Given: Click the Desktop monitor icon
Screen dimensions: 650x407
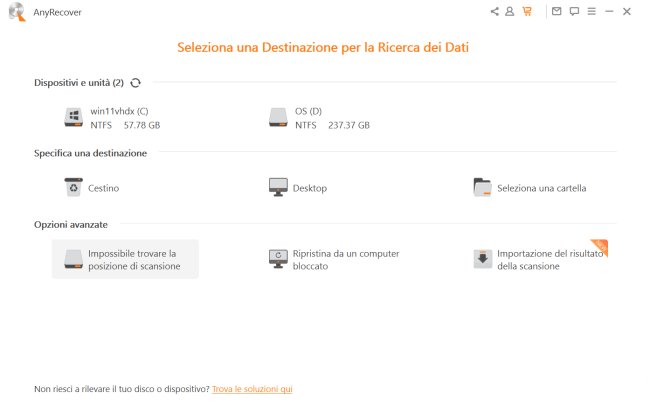Looking at the screenshot, I should (x=278, y=187).
